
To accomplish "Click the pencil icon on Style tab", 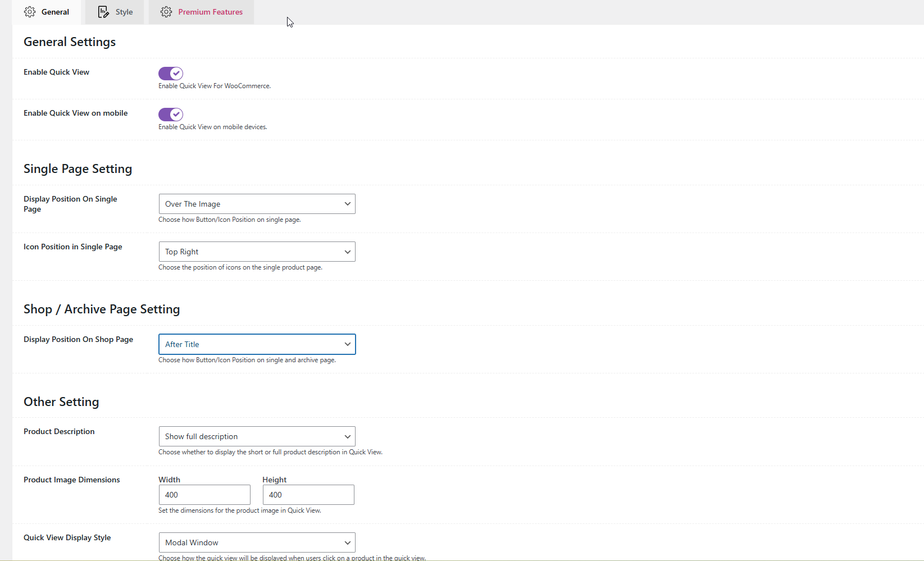I will point(103,12).
